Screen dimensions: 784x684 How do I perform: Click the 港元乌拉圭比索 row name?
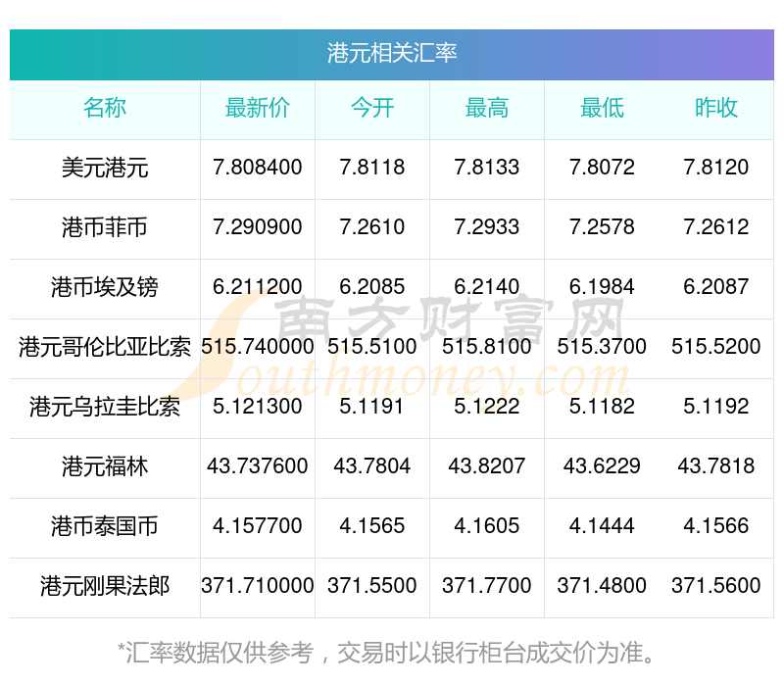[x=105, y=407]
